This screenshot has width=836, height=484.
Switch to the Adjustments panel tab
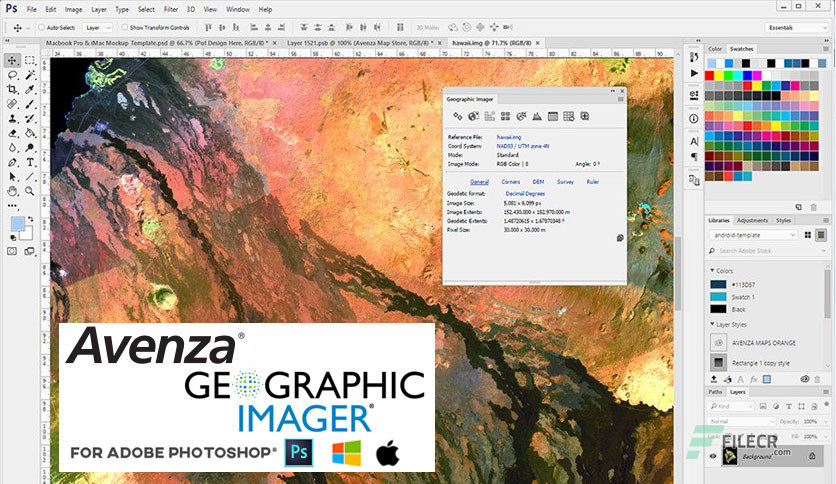pyautogui.click(x=752, y=220)
